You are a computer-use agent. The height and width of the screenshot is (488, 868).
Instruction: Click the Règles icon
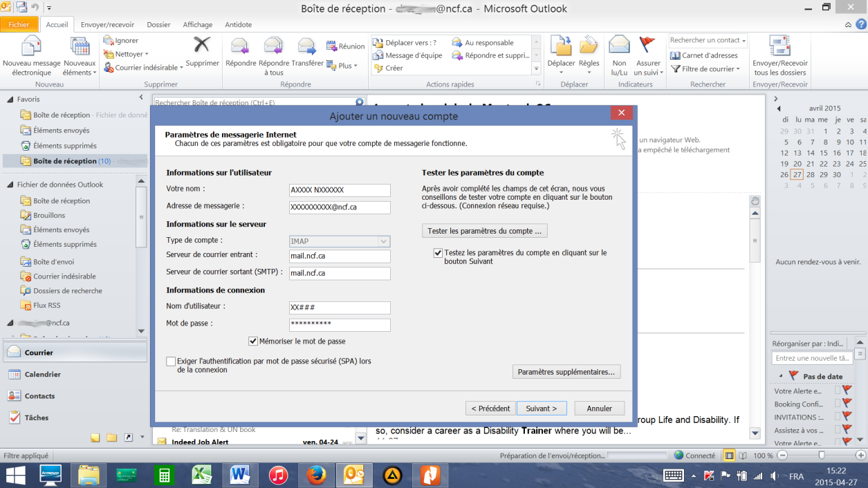(x=589, y=46)
